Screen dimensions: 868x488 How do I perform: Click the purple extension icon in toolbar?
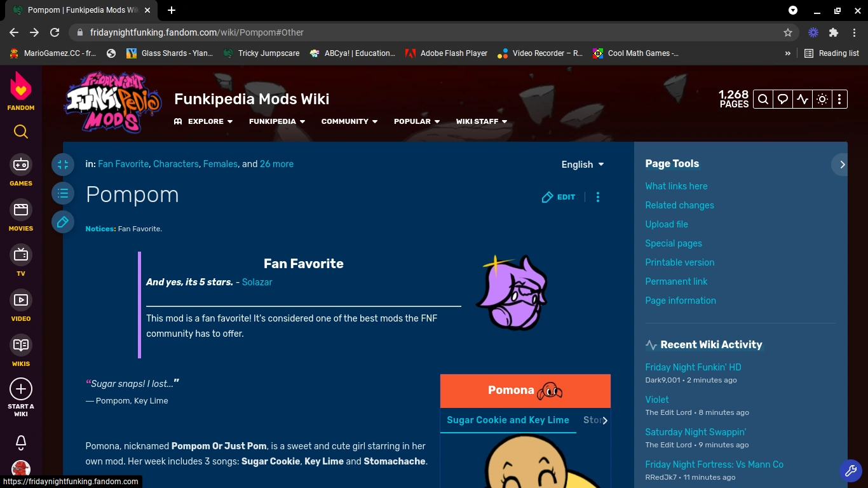[x=813, y=32]
